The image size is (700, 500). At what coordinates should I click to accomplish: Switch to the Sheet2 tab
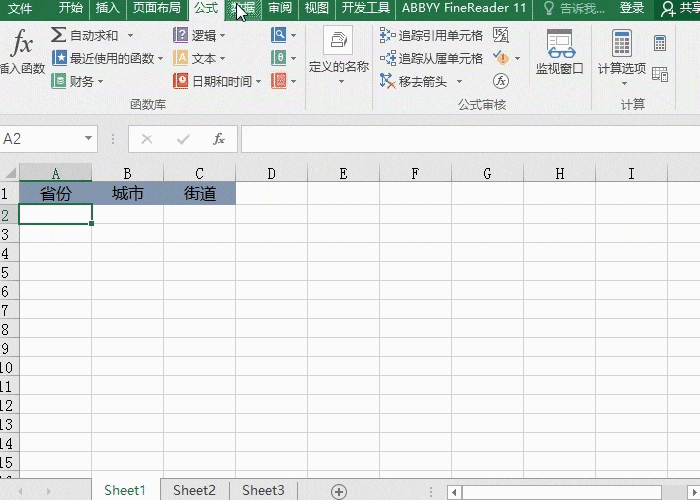194,490
